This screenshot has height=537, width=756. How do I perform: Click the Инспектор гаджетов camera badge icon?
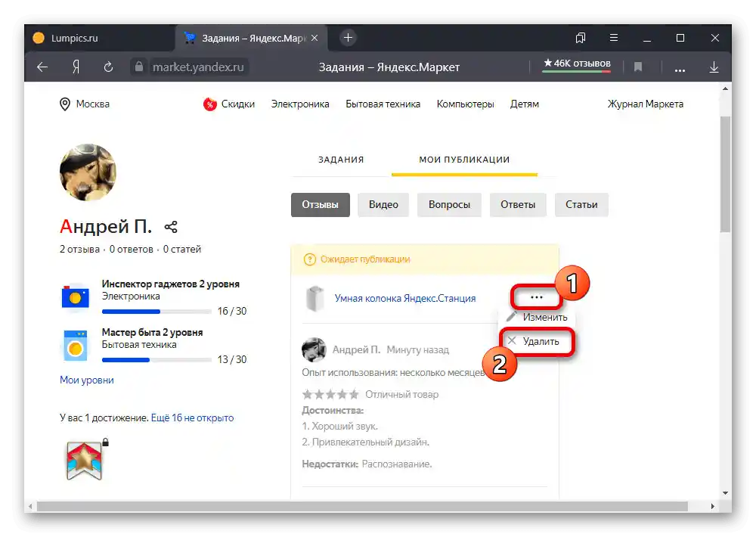point(75,297)
